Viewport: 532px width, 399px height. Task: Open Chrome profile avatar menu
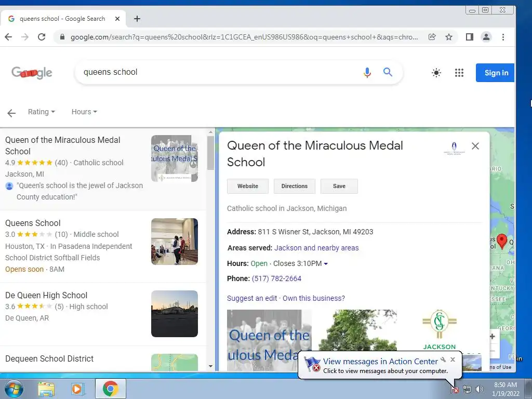pos(486,37)
